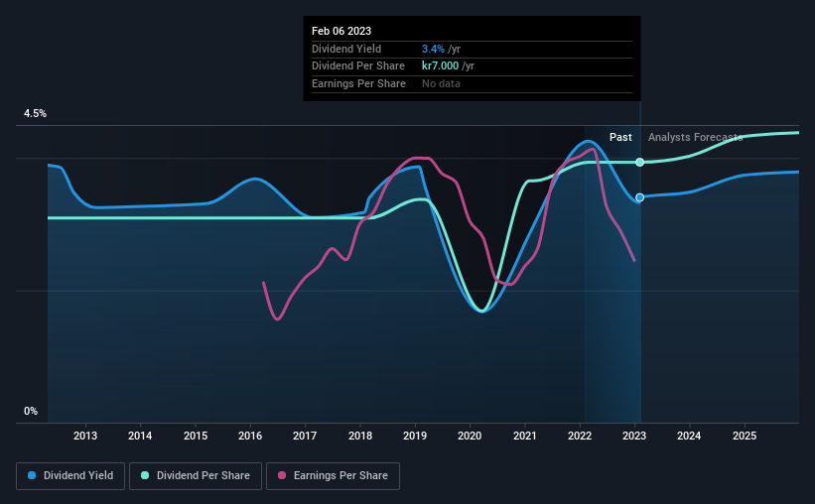
Task: Click the pink Earnings Per Share legend dot
Action: 282,475
